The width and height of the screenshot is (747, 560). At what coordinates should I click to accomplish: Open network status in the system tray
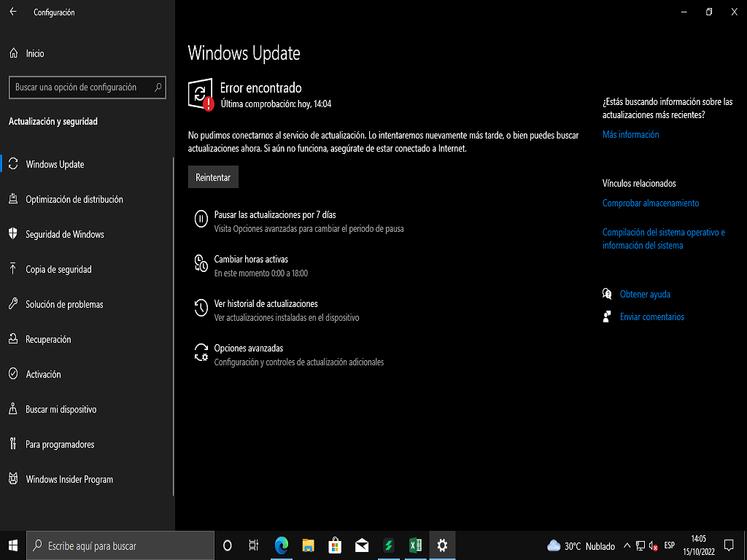640,545
